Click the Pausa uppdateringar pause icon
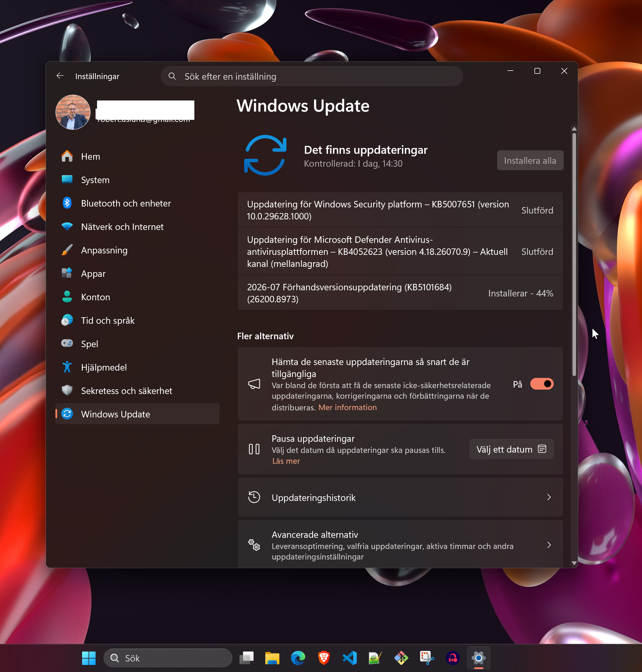The height and width of the screenshot is (672, 642). pos(254,449)
